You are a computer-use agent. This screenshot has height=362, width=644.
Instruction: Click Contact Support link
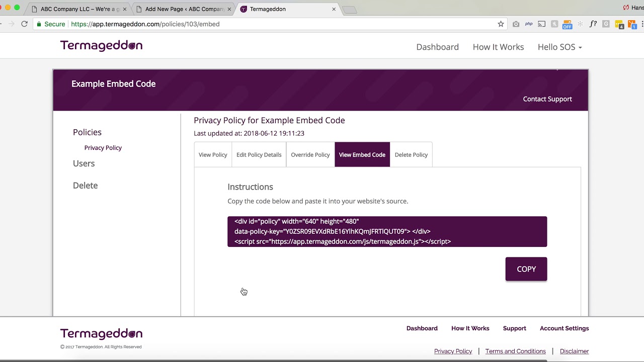pos(547,99)
